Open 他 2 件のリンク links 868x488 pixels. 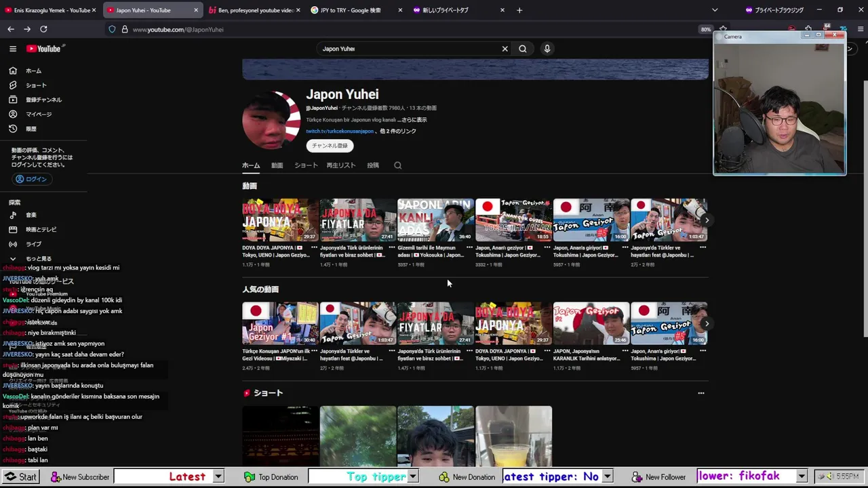click(399, 131)
